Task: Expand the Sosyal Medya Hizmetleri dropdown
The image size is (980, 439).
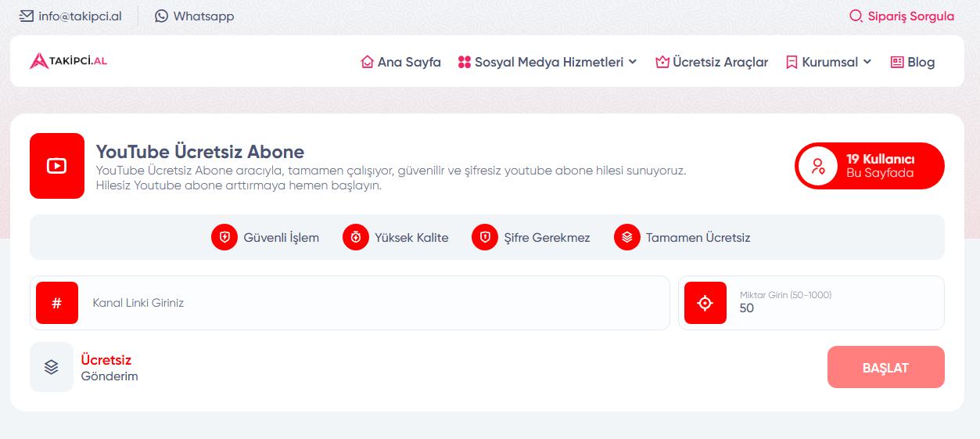Action: point(547,62)
